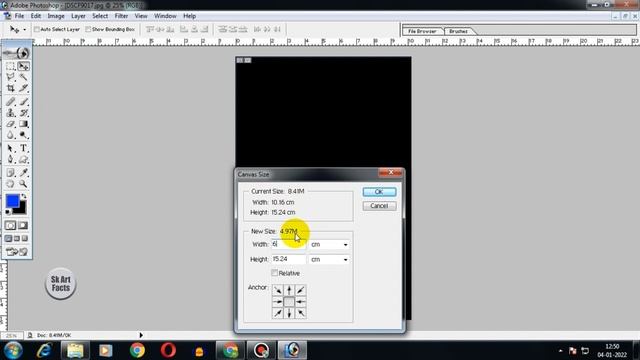Select the Clone Stamp tool
This screenshot has width=640, height=360.
[11, 113]
